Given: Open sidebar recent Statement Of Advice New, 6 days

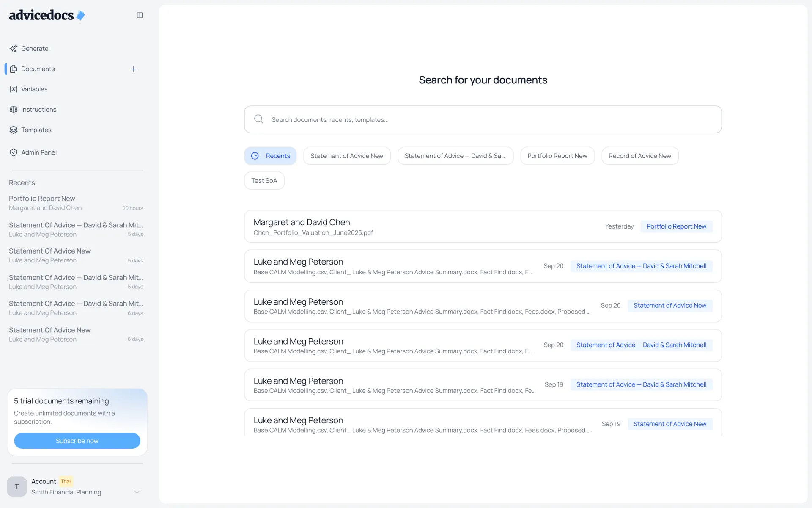Looking at the screenshot, I should 76,334.
